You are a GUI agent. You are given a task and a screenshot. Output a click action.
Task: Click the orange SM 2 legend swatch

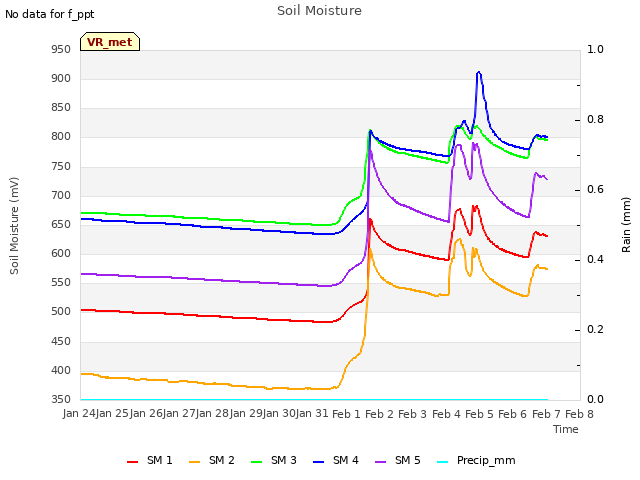(x=195, y=462)
